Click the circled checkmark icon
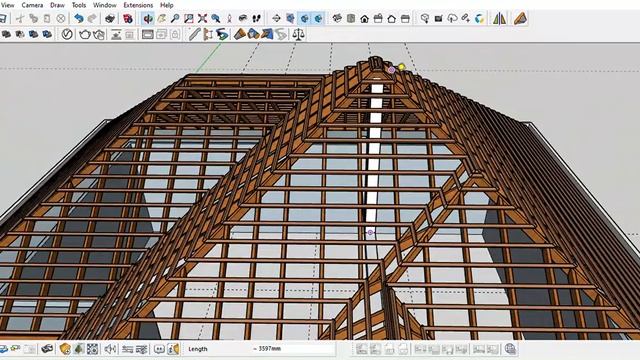Image resolution: width=640 pixels, height=360 pixels. 67,34
